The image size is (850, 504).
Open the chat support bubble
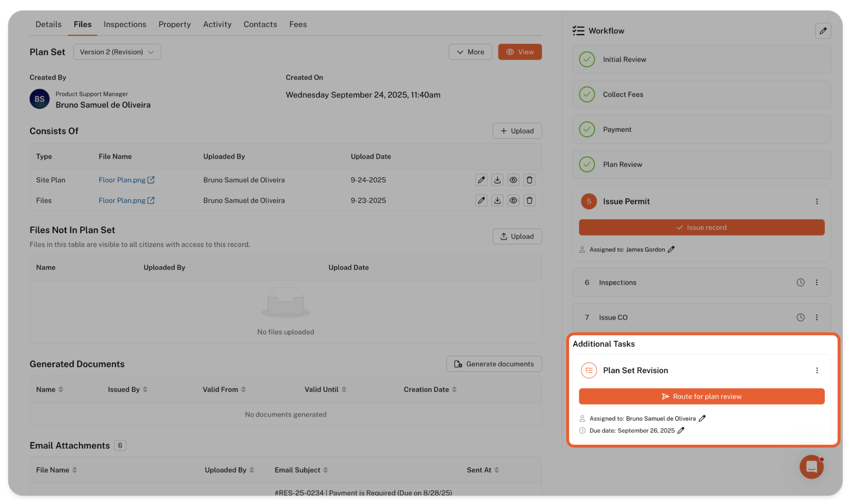[811, 467]
